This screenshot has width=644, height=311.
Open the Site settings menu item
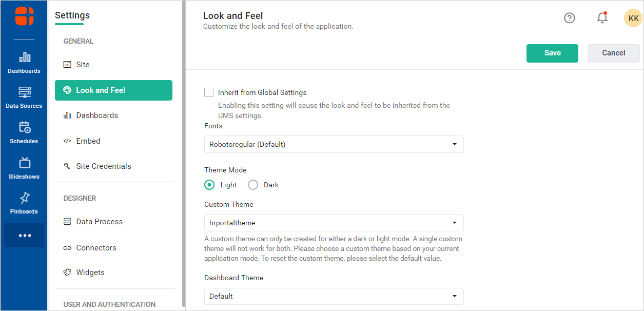[x=83, y=65]
